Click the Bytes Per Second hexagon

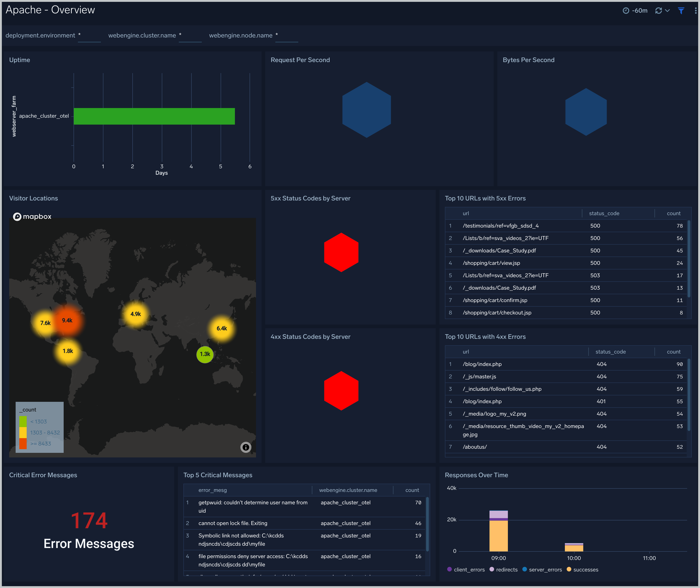(586, 112)
